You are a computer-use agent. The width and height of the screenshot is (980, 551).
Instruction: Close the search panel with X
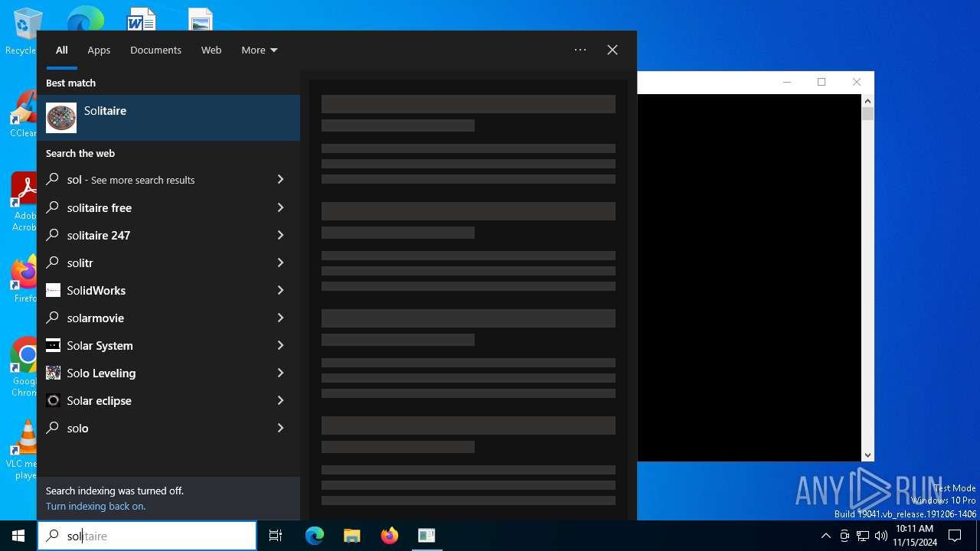click(612, 50)
